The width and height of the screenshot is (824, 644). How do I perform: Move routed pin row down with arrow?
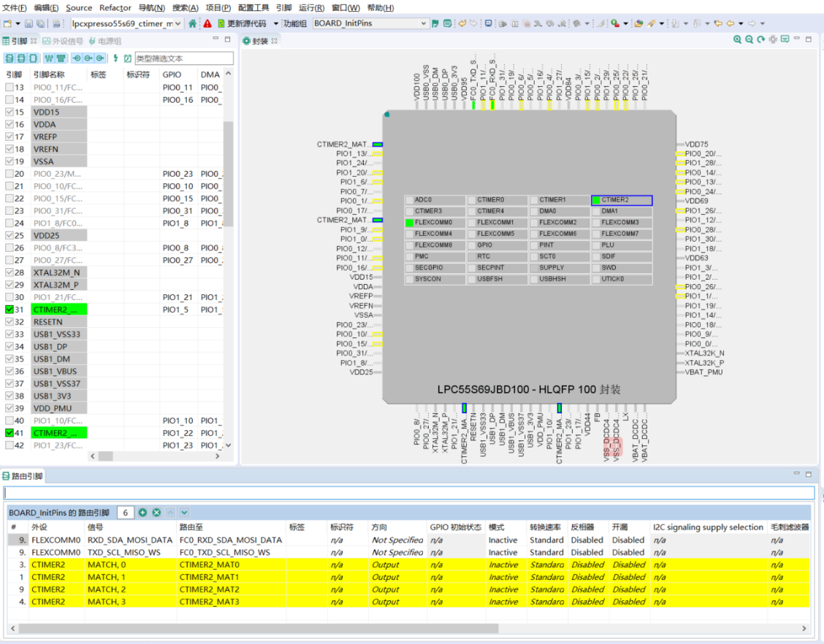(x=184, y=513)
